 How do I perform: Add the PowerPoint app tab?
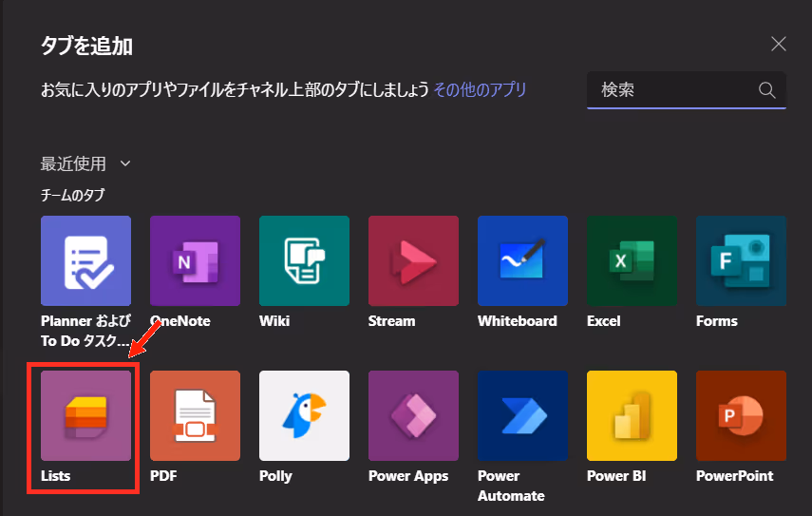click(x=741, y=415)
